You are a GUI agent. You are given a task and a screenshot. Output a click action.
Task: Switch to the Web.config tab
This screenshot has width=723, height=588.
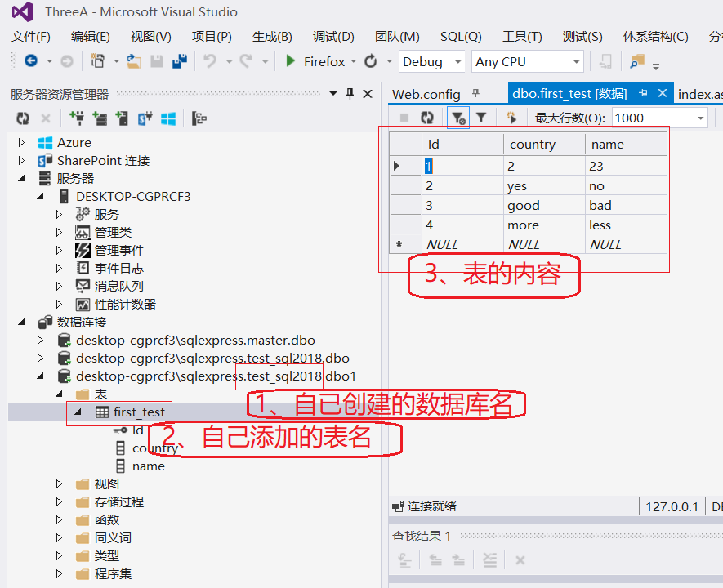tap(426, 94)
